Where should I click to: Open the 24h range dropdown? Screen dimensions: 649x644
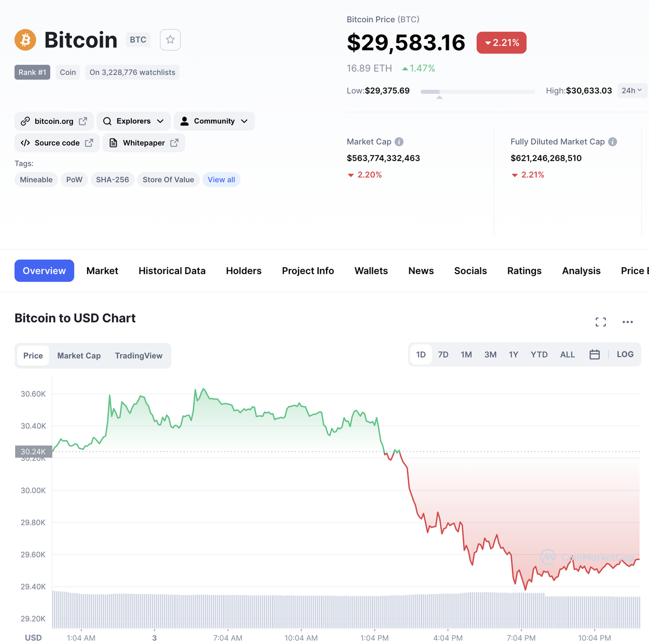tap(631, 90)
